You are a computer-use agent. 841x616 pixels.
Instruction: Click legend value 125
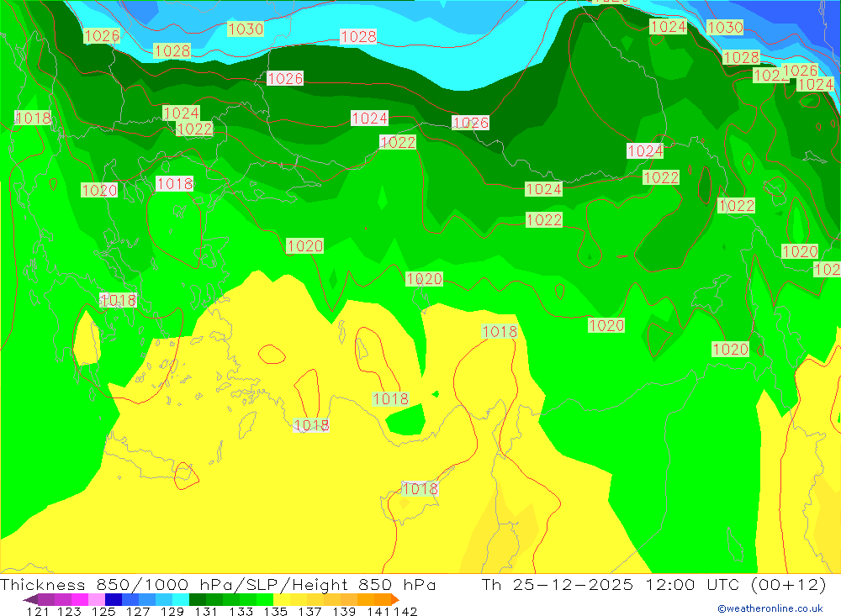pos(103,611)
